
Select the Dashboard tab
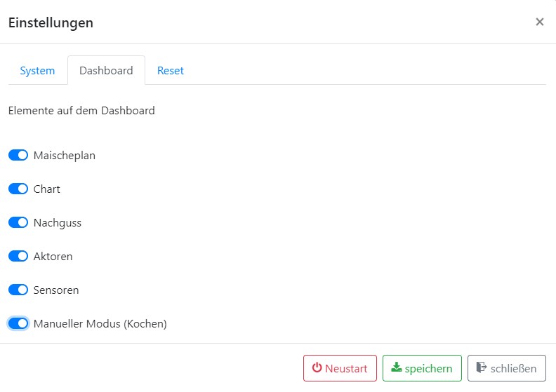tap(106, 71)
